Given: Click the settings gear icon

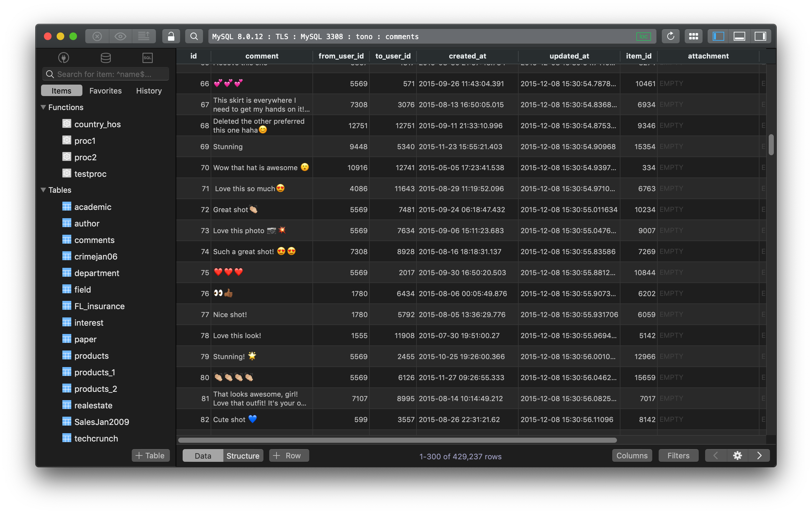Looking at the screenshot, I should 738,455.
